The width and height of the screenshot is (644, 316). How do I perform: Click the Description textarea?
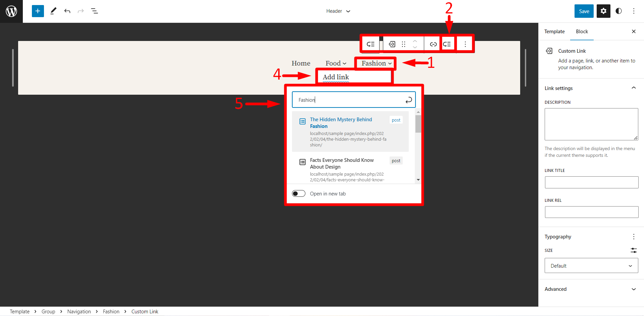(591, 124)
